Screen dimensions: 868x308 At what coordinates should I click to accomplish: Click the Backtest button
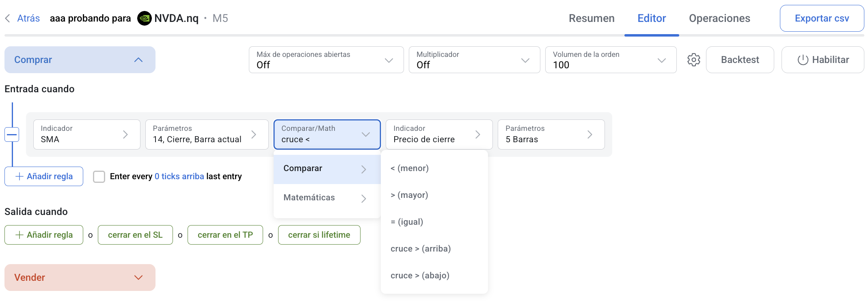740,60
